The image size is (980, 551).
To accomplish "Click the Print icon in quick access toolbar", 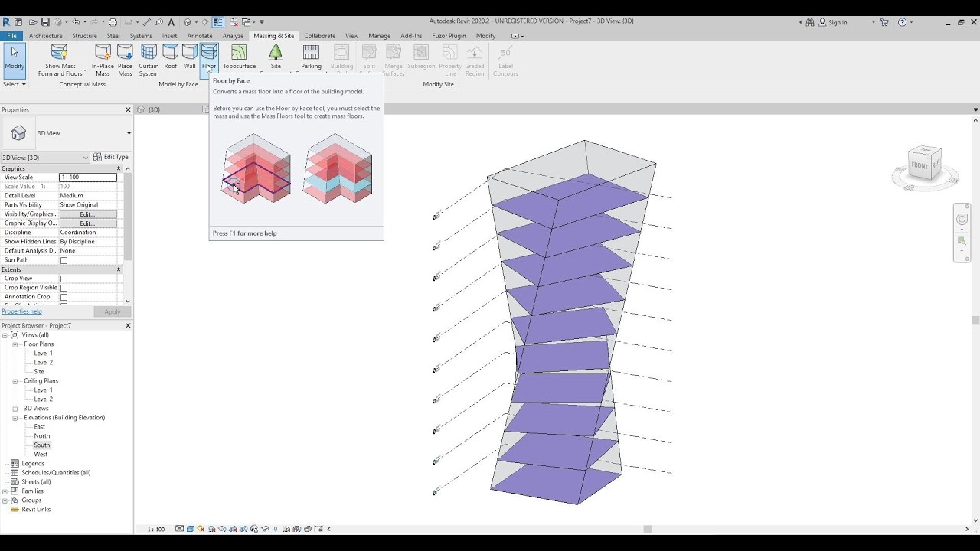I will tap(113, 22).
